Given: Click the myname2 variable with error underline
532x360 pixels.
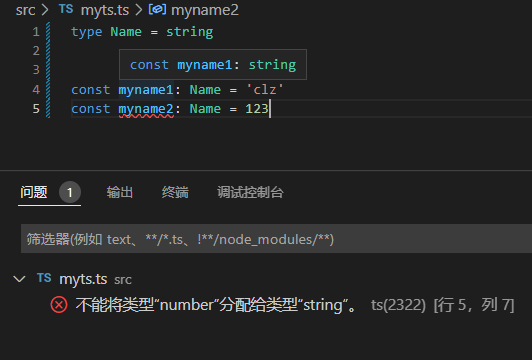Looking at the screenshot, I should [146, 109].
